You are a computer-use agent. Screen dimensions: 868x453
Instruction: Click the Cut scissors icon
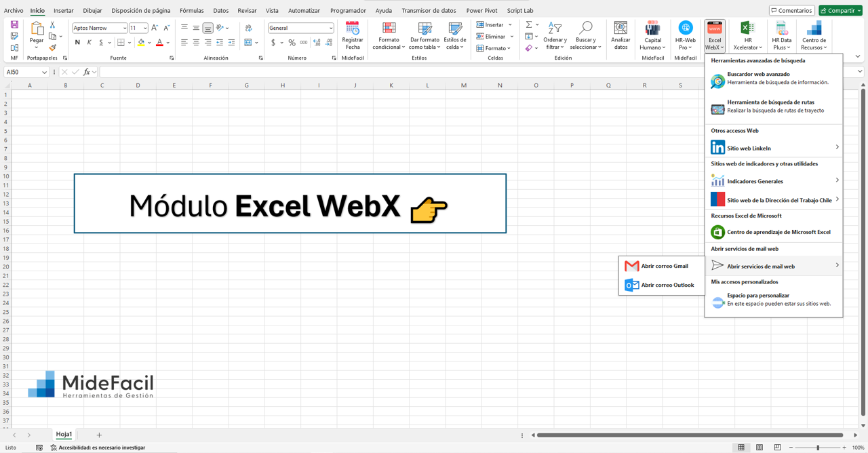point(52,25)
